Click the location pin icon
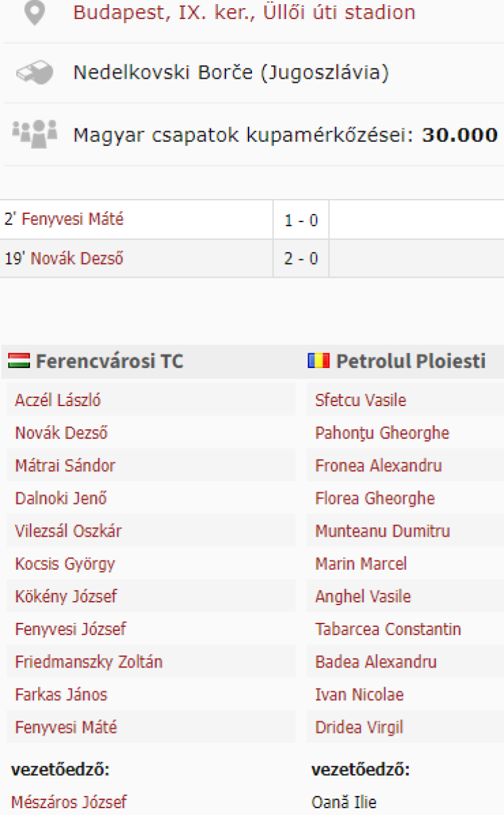The width and height of the screenshot is (504, 815). point(34,13)
